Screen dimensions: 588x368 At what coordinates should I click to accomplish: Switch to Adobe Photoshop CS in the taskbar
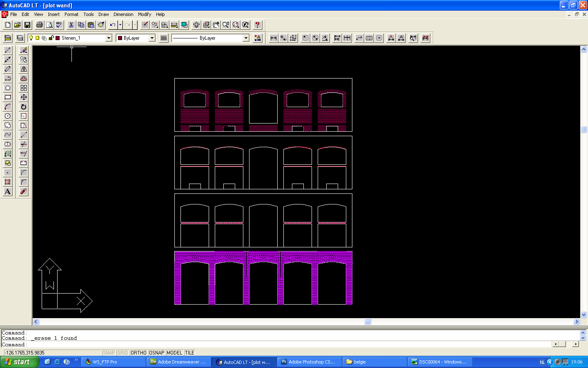point(309,362)
